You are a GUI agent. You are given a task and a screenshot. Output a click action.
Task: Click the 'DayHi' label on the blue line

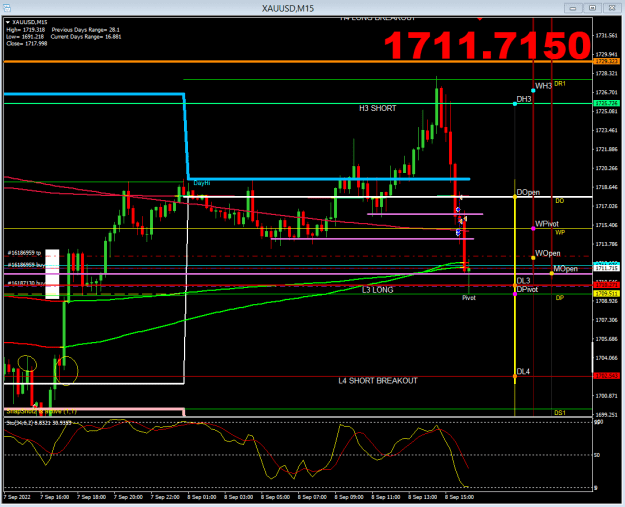(202, 183)
